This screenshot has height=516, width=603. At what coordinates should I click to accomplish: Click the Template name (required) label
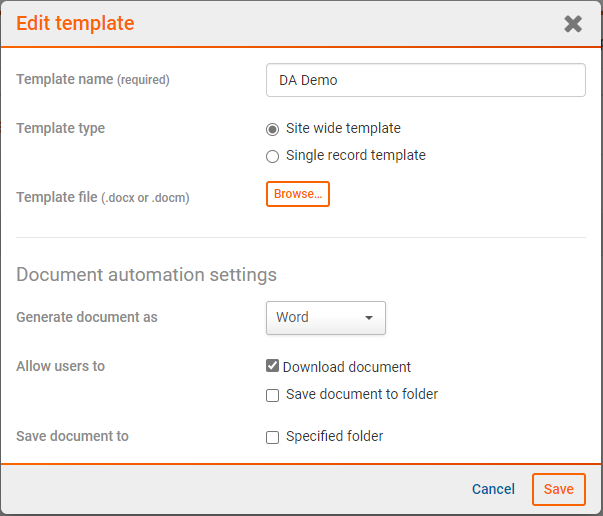coord(92,79)
